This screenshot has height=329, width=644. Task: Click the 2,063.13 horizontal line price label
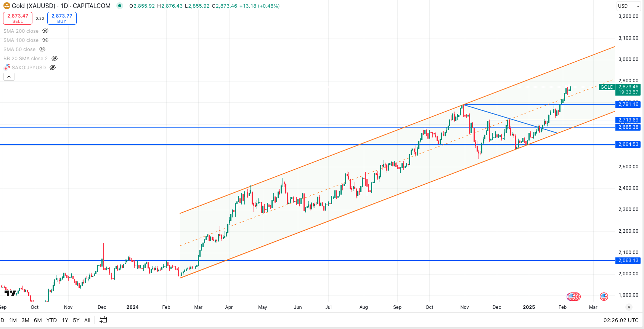[x=628, y=260]
